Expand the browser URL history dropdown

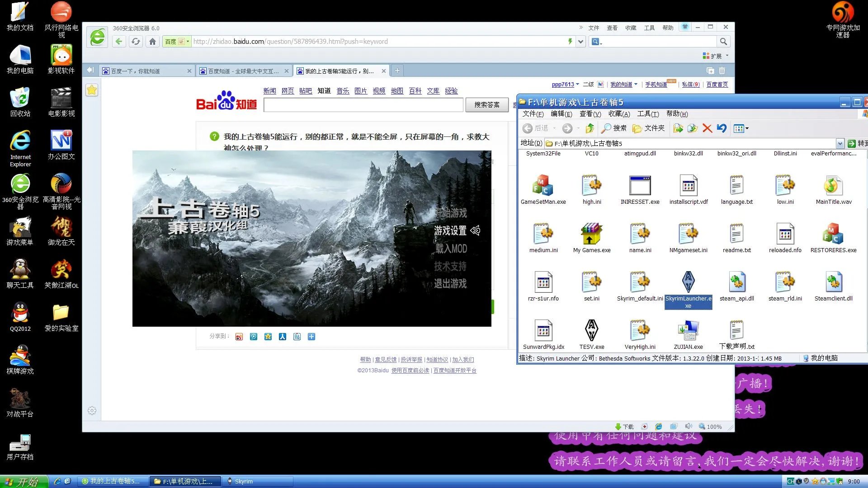(x=581, y=42)
